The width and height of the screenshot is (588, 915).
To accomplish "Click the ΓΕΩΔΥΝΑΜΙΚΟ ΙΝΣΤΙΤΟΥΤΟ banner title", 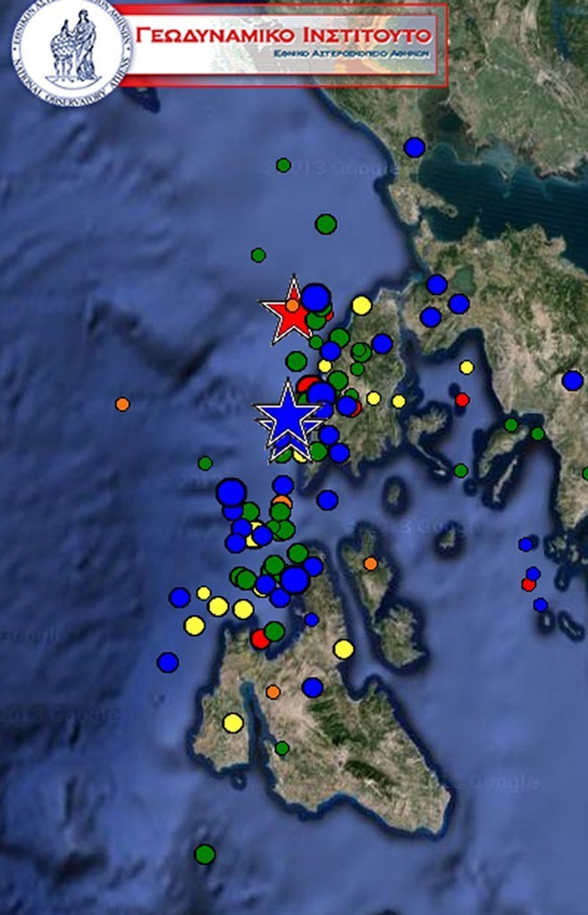I will (283, 36).
